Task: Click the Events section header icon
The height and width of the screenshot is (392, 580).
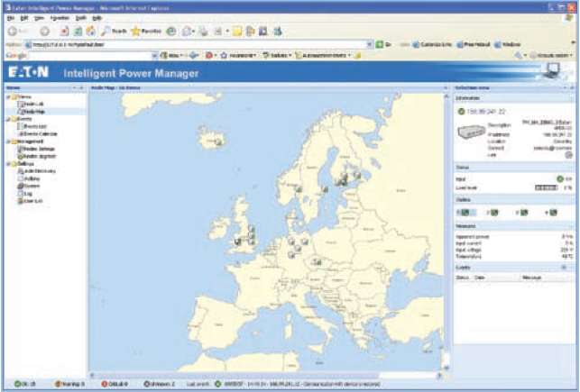Action: click(x=564, y=267)
